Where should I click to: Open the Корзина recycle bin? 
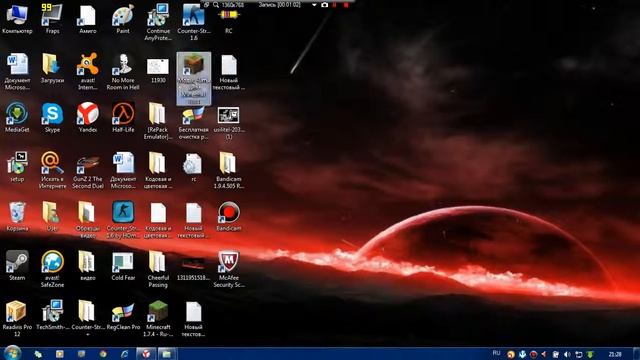click(17, 216)
